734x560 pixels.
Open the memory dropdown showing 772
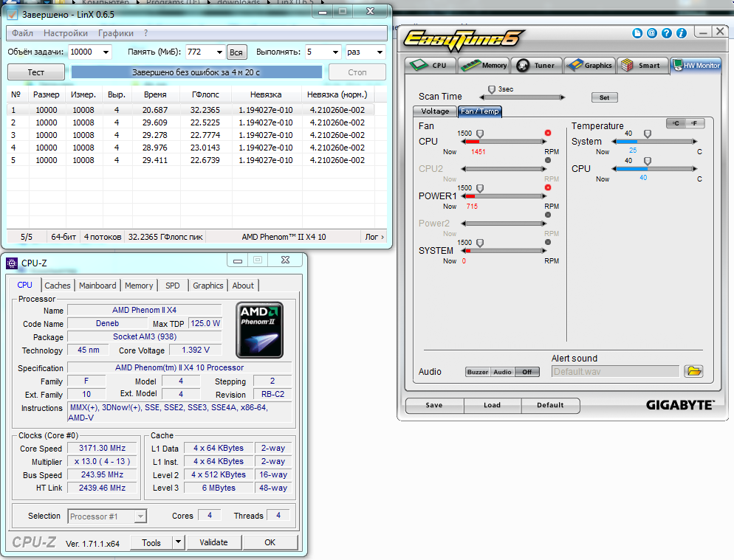click(219, 52)
